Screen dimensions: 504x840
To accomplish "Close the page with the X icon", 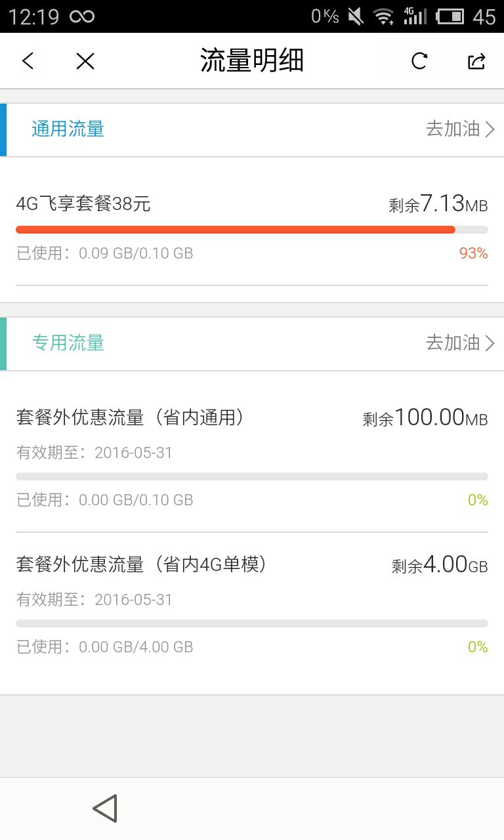I will (85, 61).
